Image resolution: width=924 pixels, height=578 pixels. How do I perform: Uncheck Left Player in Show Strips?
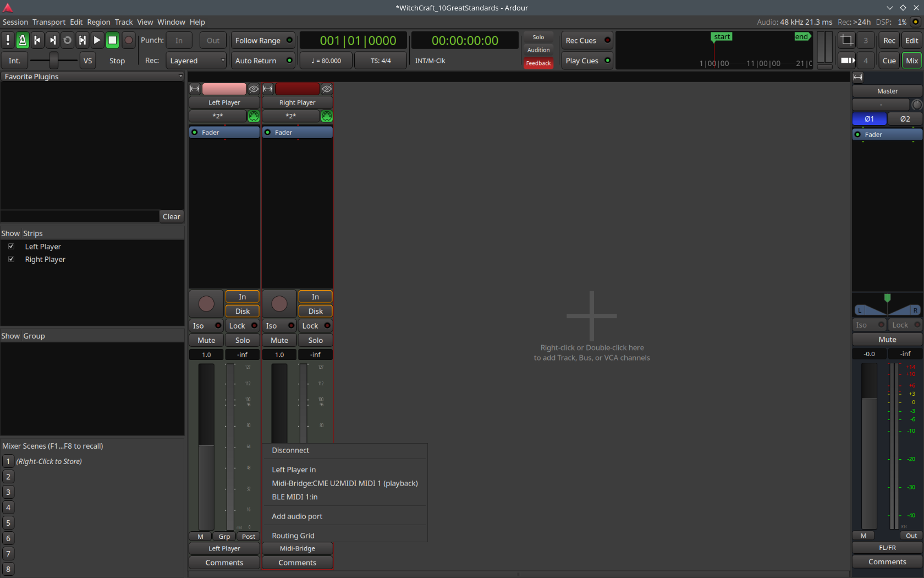(x=11, y=247)
